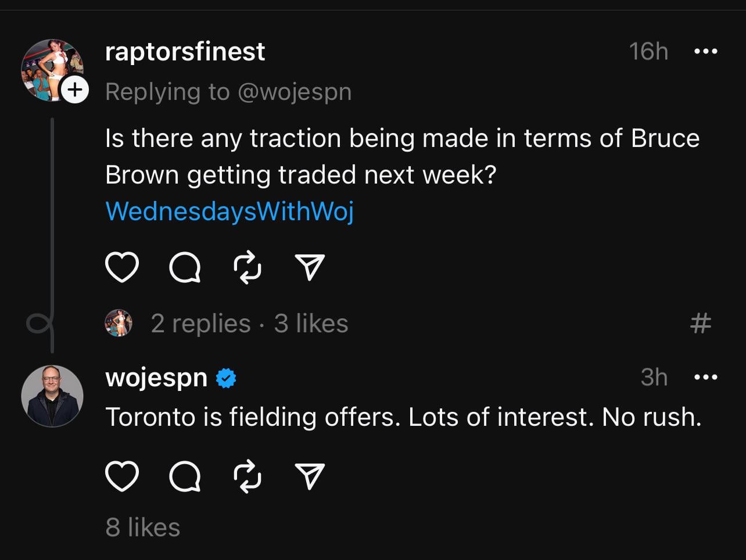Share the raptorsfinest post via send icon
Image resolution: width=746 pixels, height=560 pixels.
[x=310, y=268]
